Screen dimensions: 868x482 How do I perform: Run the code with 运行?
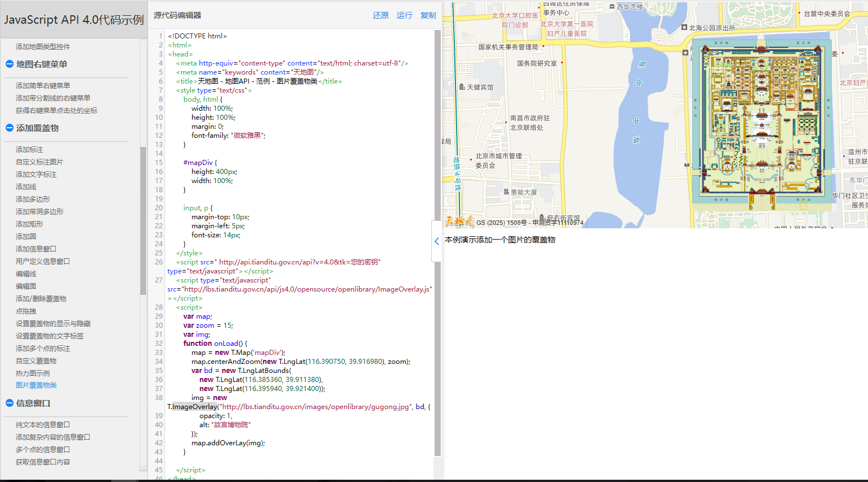tap(405, 15)
